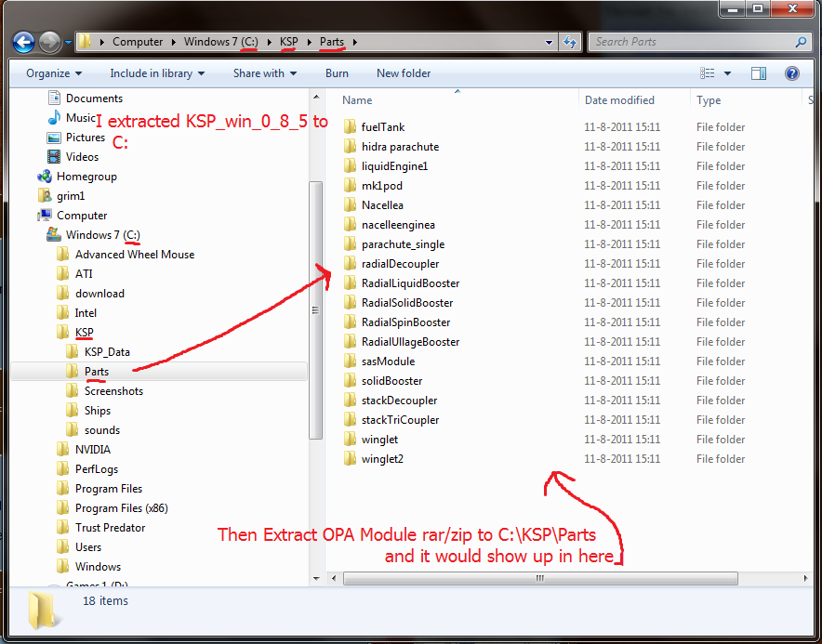The height and width of the screenshot is (644, 822).
Task: Click RadialSolidBooster folder icon
Action: click(x=351, y=303)
